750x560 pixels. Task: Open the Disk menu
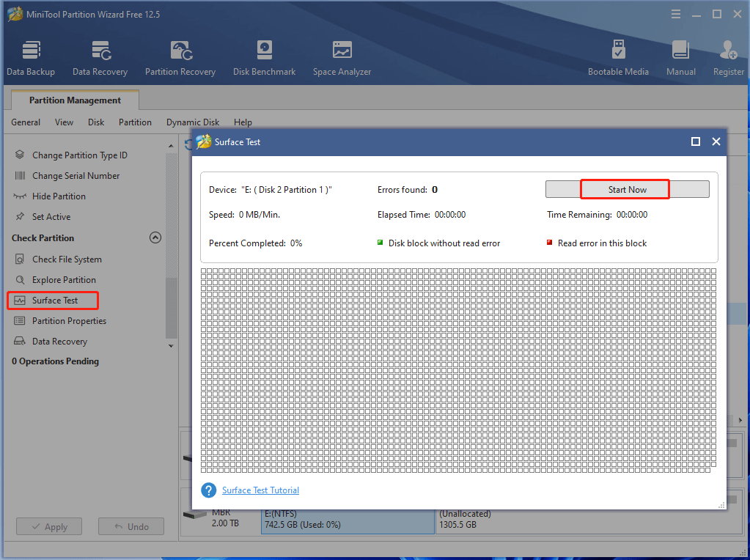click(x=96, y=122)
